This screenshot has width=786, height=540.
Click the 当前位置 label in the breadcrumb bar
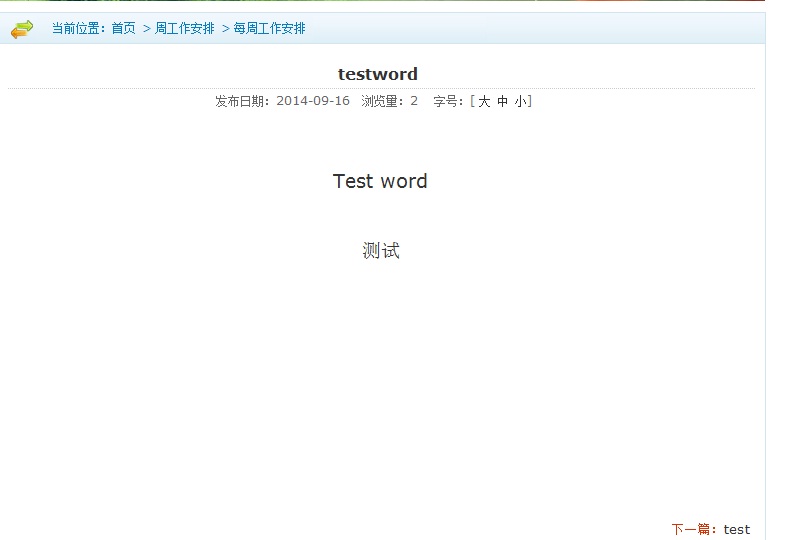click(80, 28)
